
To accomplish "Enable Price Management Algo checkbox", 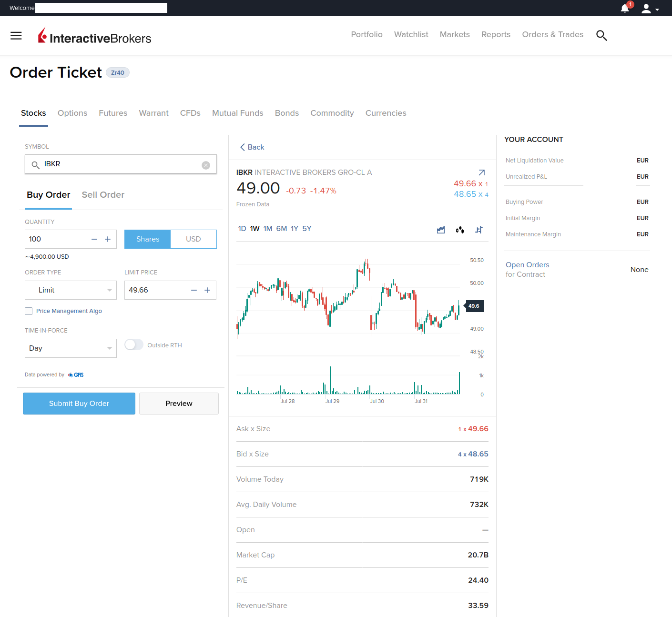I will point(29,311).
